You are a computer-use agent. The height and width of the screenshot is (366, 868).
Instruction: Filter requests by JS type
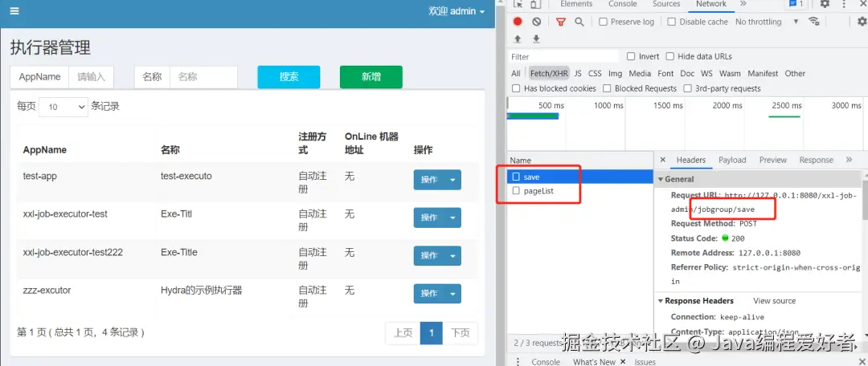click(x=577, y=74)
